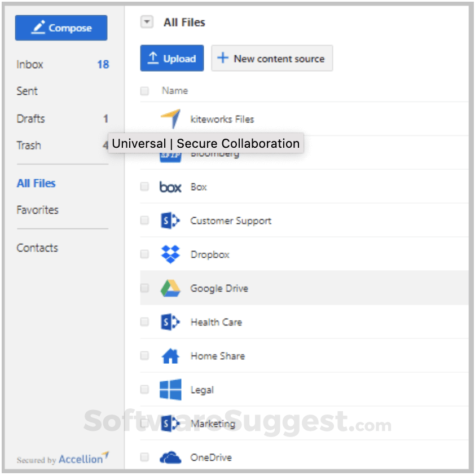Click the kiteworks Files arrow icon
This screenshot has width=475, height=476.
[170, 118]
